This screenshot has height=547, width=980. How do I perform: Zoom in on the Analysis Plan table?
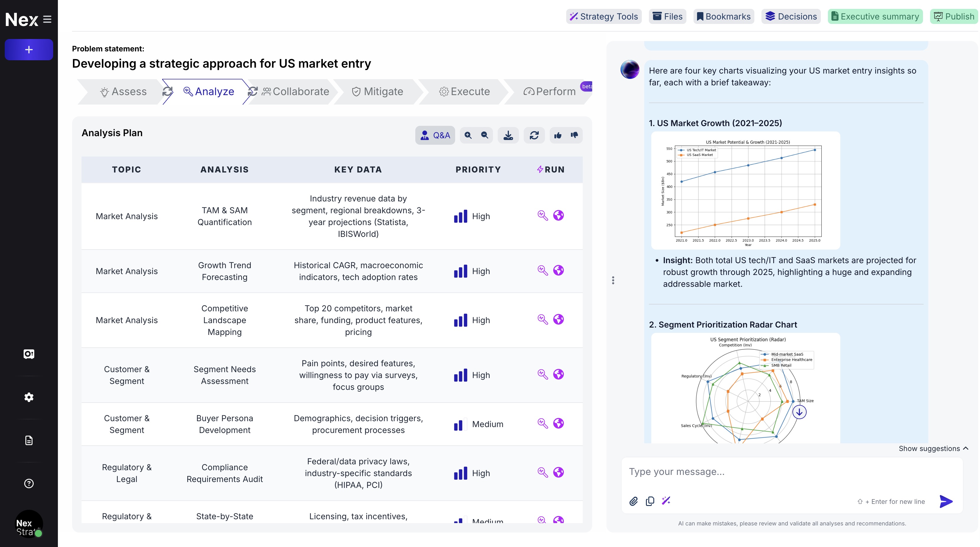(468, 135)
